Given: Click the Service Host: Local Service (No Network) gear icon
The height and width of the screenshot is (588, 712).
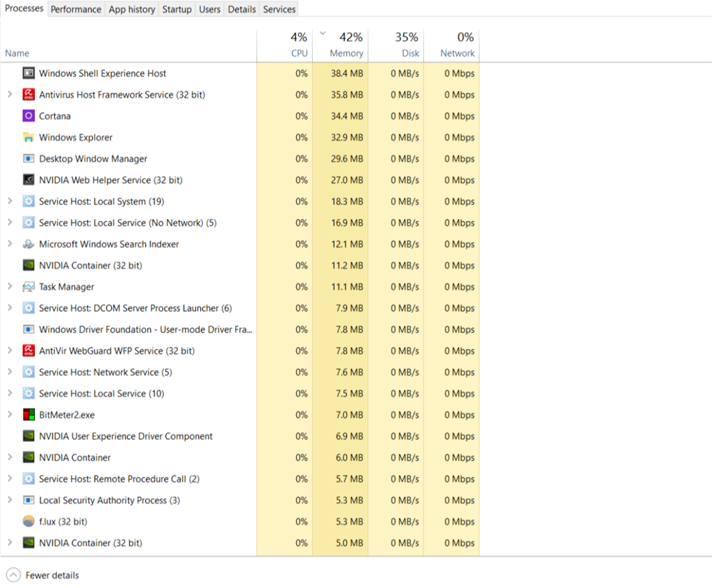Looking at the screenshot, I should (x=29, y=222).
